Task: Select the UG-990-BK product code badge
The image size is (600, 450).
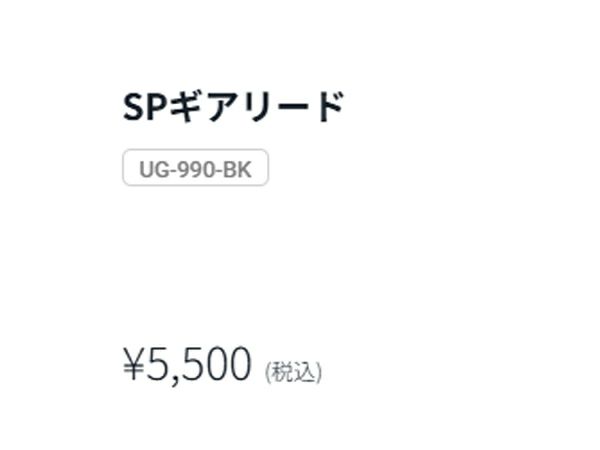Action: (x=195, y=169)
